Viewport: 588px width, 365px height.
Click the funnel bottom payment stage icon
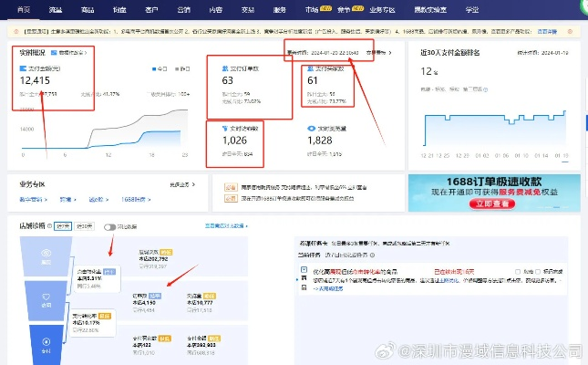(x=46, y=341)
